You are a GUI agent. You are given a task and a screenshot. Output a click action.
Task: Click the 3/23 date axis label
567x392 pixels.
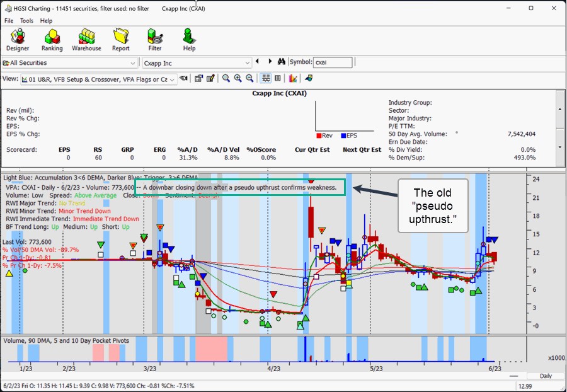coord(150,369)
